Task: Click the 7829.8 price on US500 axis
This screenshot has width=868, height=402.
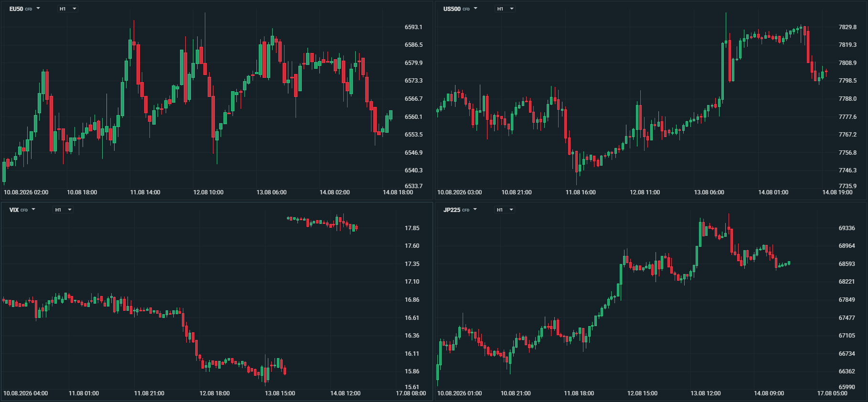Action: [847, 27]
